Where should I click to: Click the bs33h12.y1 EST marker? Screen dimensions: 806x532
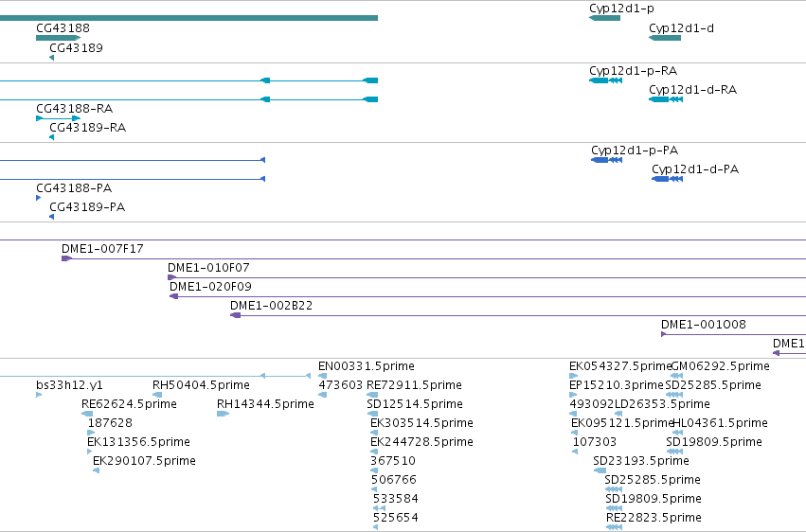pyautogui.click(x=39, y=395)
